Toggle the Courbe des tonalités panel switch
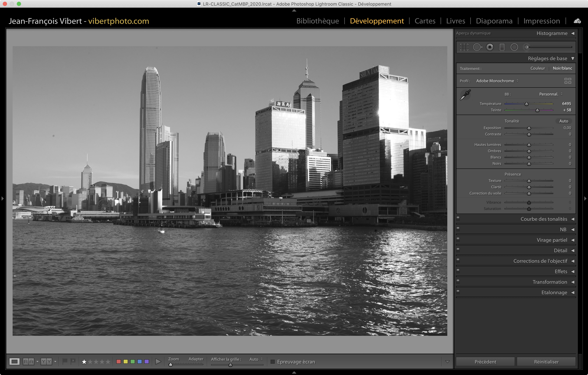This screenshot has width=588, height=375. tap(458, 218)
